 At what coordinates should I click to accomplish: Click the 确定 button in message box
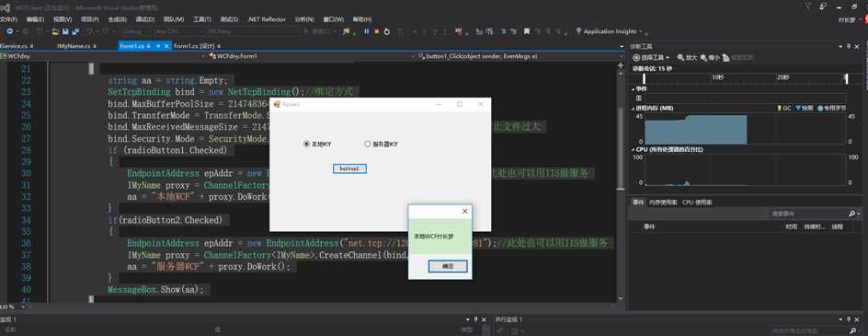[448, 267]
